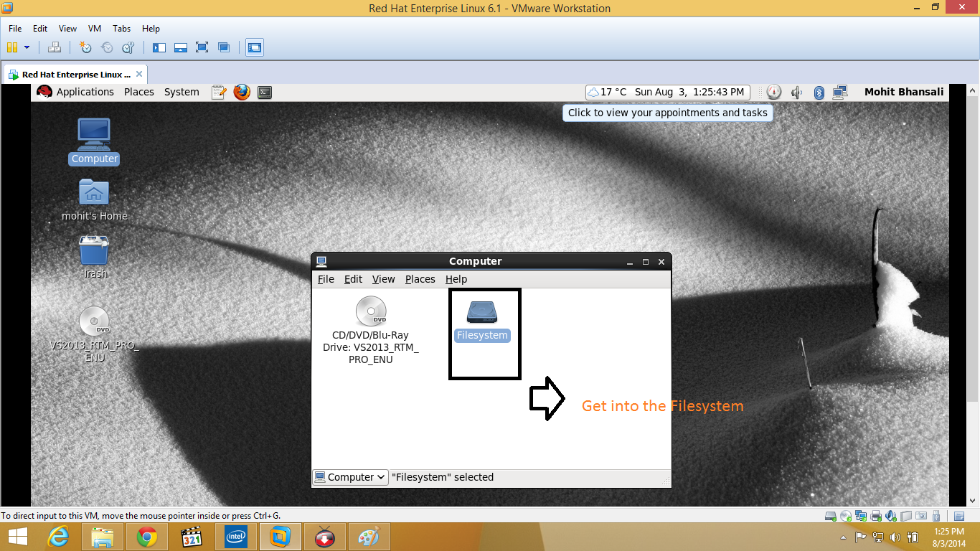Launch the text editor from the GNOME panel
Screen dimensions: 980x551
pos(220,92)
